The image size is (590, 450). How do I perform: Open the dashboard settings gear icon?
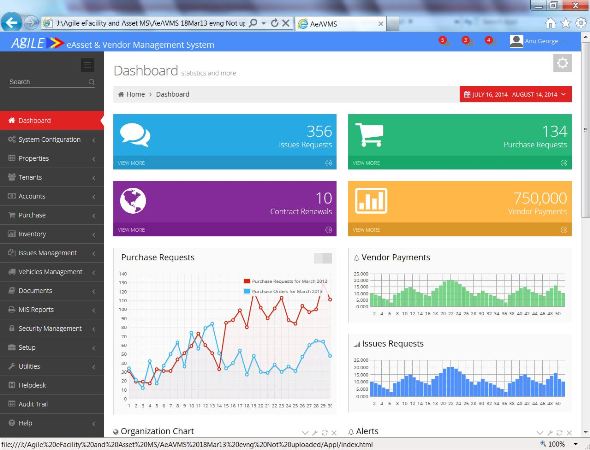pos(562,63)
